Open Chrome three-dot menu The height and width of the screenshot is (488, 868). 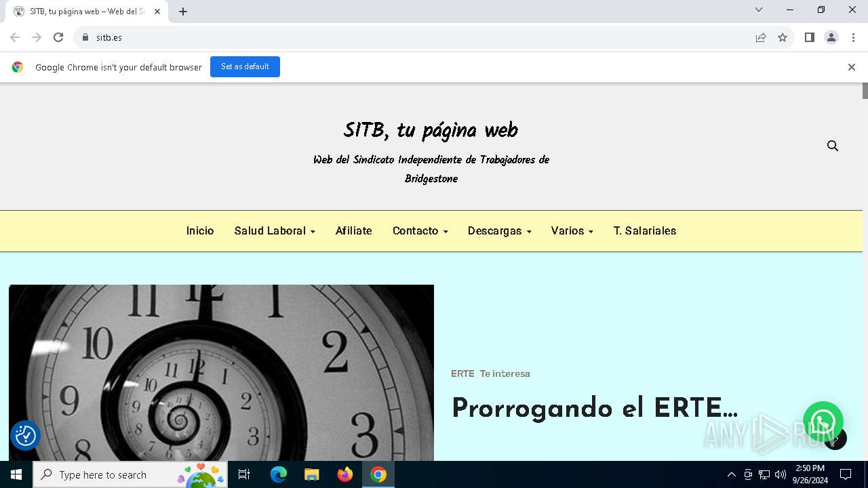pyautogui.click(x=853, y=37)
